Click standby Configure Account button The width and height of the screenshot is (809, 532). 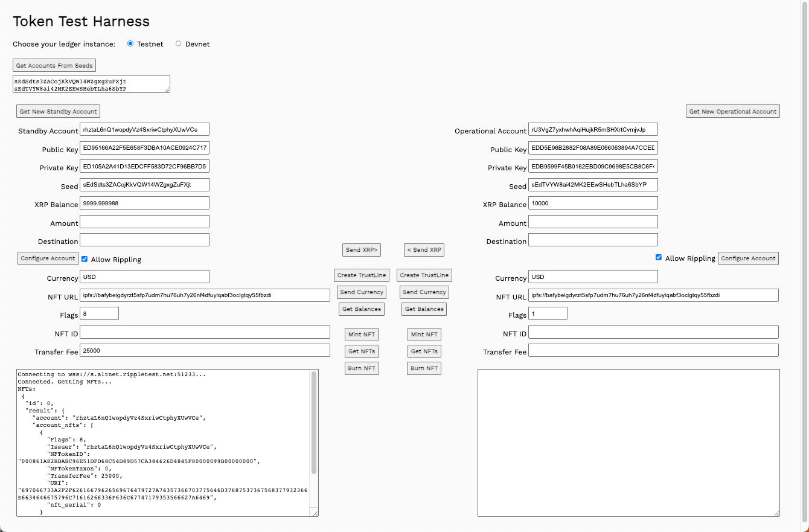pos(48,258)
